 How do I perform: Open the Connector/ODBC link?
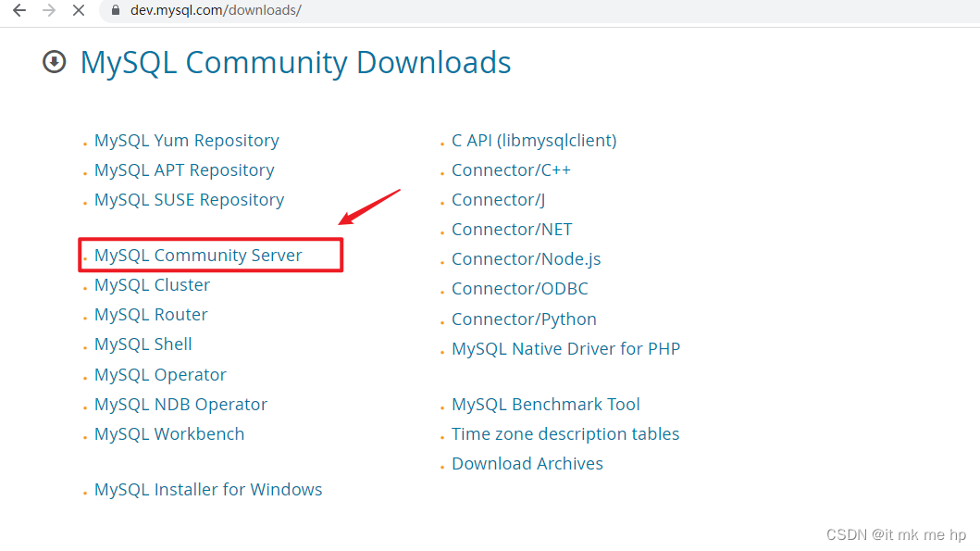pos(520,288)
